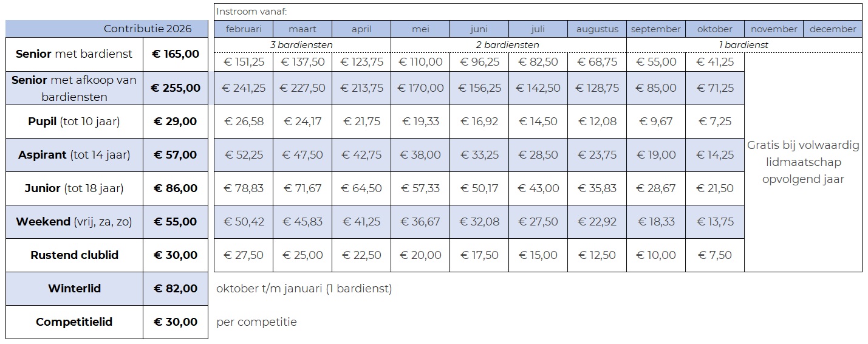Click the € 151,25 februari amount

click(x=243, y=62)
